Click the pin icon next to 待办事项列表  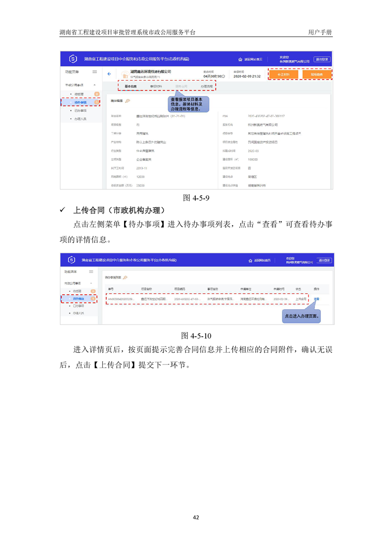(x=125, y=277)
